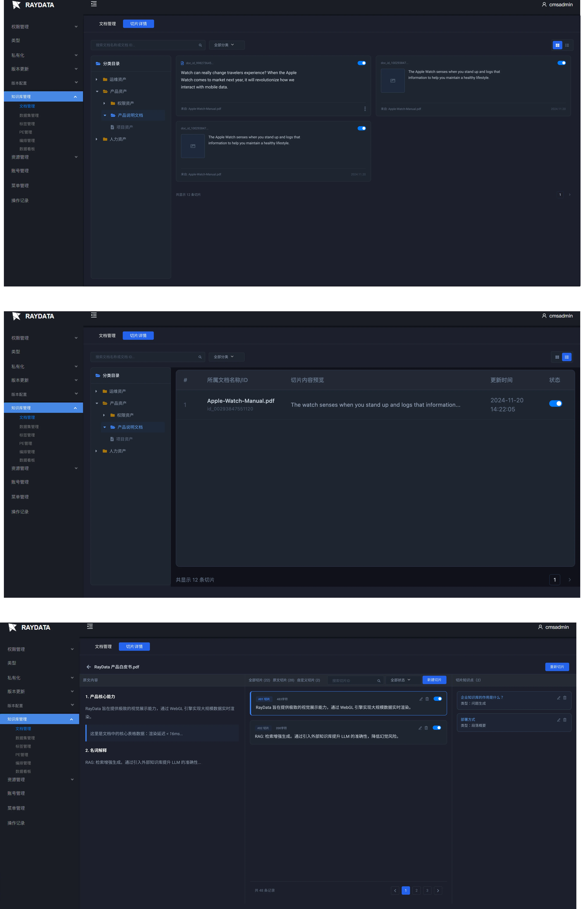This screenshot has width=588, height=909.
Task: Switch to the 文档管理 tab in the card-view screen
Action: click(x=107, y=24)
